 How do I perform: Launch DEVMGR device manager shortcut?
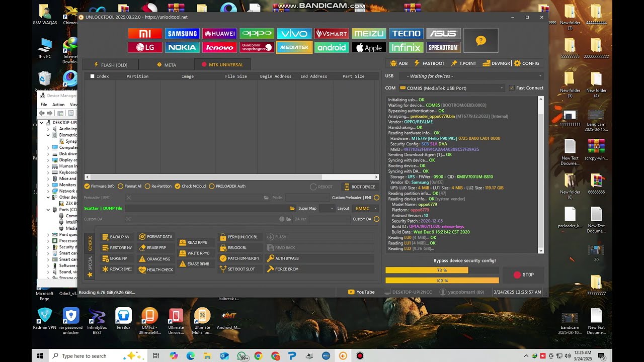tap(497, 63)
